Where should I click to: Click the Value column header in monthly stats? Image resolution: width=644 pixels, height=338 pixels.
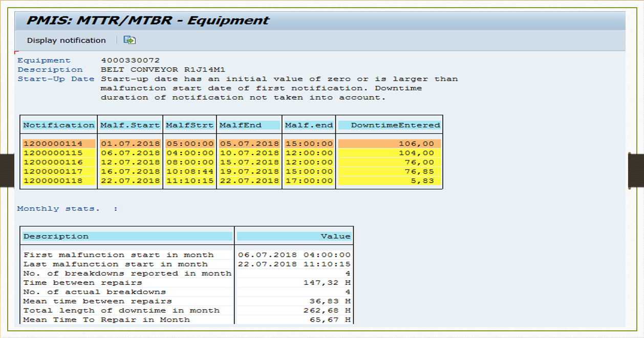click(335, 236)
